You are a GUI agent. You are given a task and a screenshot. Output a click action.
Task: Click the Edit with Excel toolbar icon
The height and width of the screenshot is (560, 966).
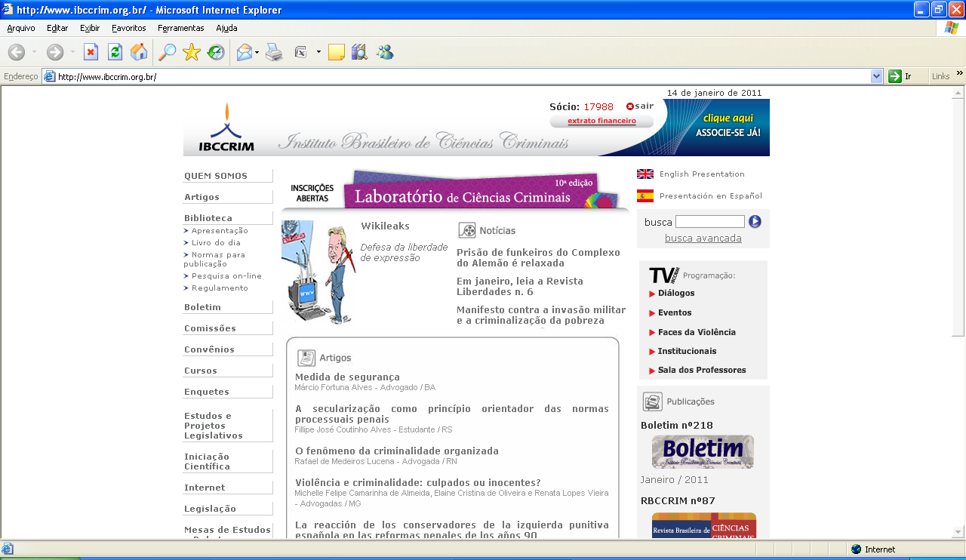300,52
